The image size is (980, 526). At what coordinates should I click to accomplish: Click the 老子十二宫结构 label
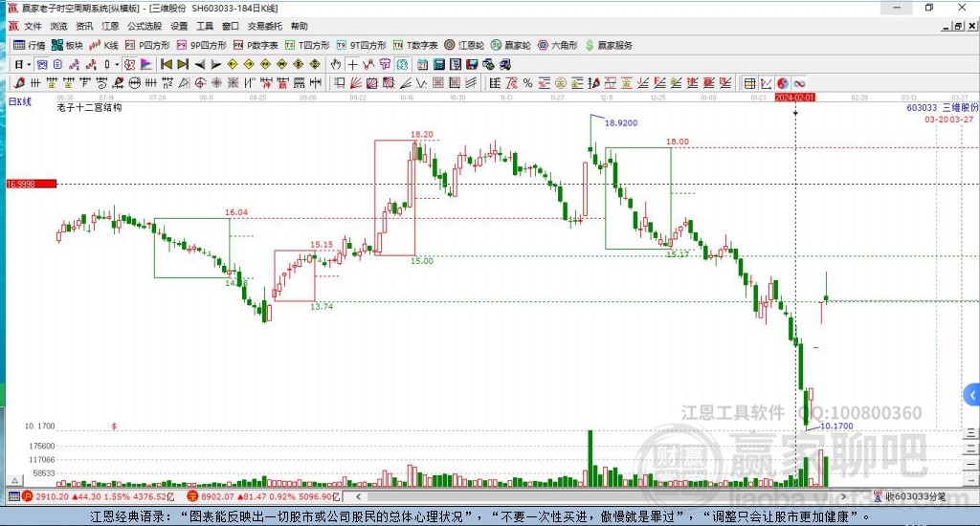[89, 107]
